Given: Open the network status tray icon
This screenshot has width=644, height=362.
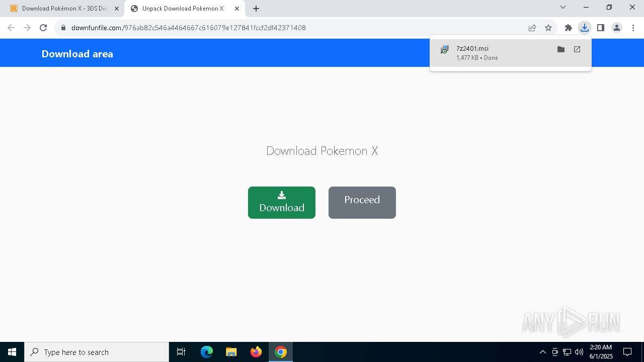Looking at the screenshot, I should (567, 352).
